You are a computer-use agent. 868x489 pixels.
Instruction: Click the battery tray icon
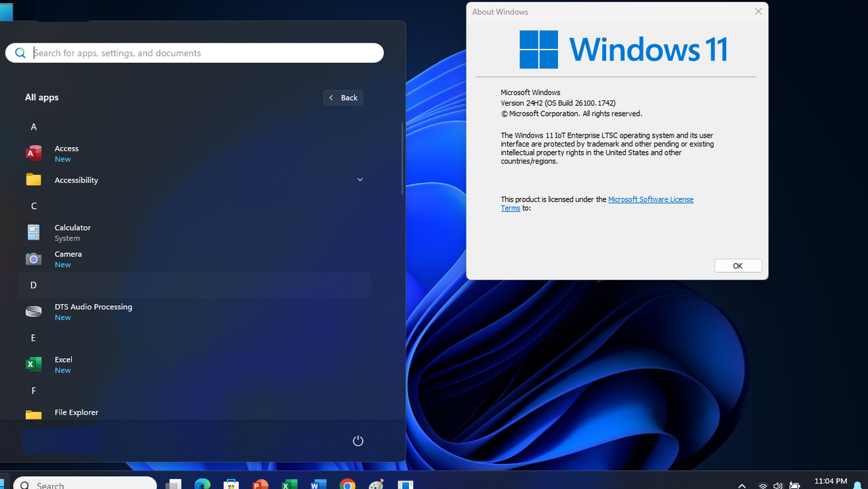click(795, 485)
